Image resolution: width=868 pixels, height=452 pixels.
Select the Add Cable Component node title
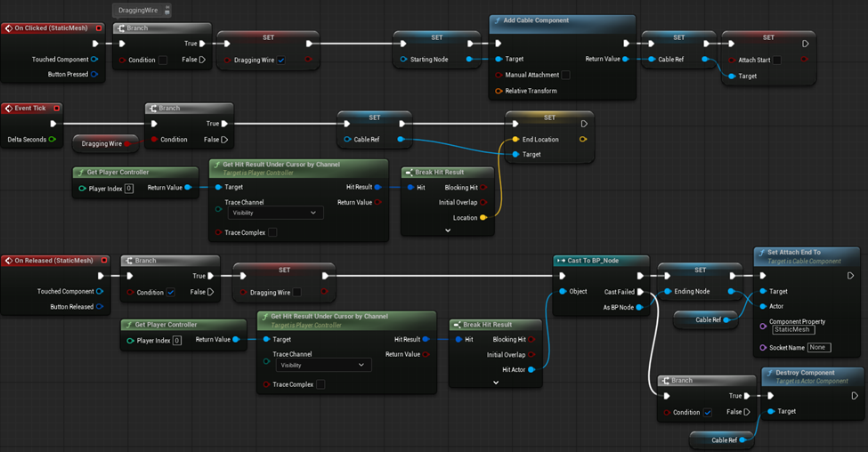pos(535,20)
